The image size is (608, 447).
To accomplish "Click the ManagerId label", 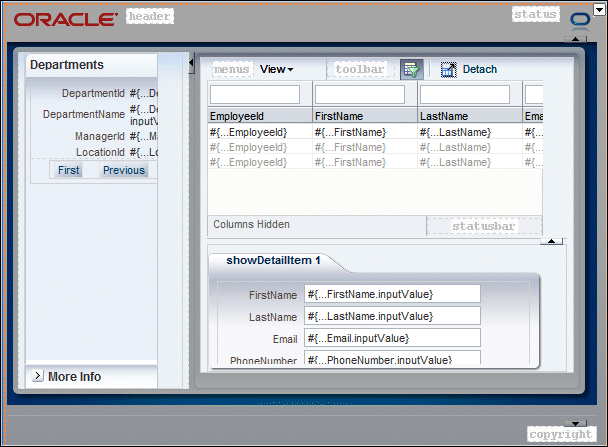I will 100,136.
